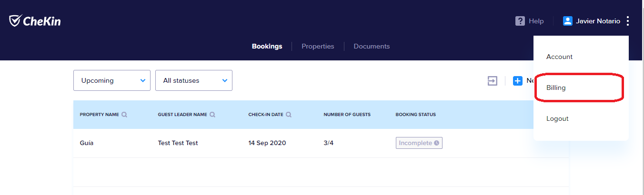The image size is (644, 195).
Task: Click the user avatar icon
Action: coord(567,21)
